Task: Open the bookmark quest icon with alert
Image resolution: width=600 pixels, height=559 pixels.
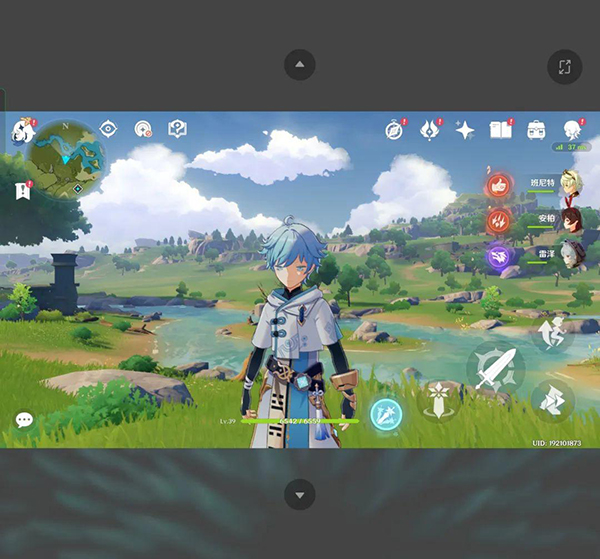Action: [22, 191]
